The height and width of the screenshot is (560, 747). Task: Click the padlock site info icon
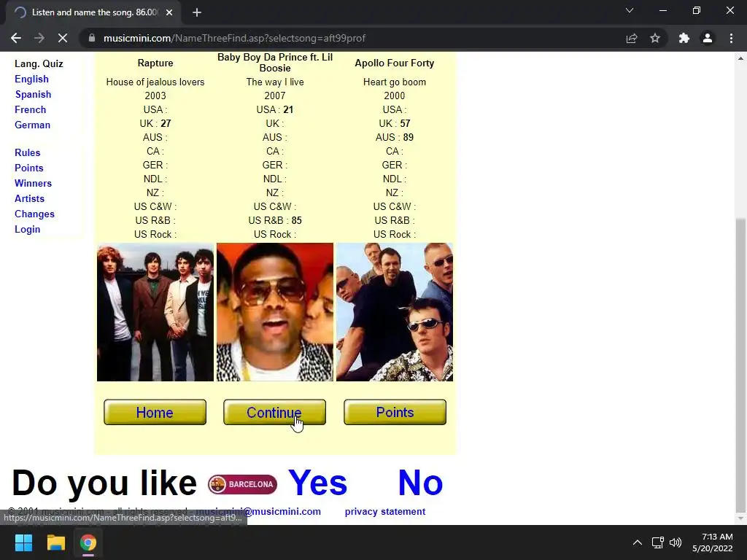[x=92, y=38]
